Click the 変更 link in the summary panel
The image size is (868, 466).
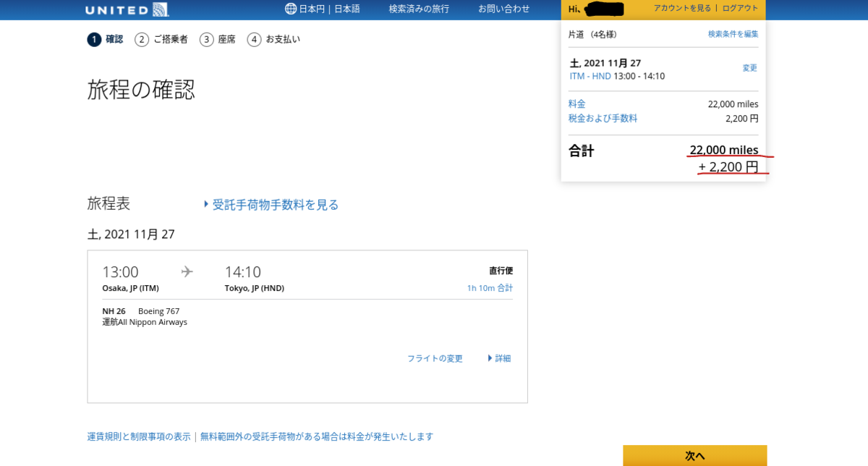(749, 68)
